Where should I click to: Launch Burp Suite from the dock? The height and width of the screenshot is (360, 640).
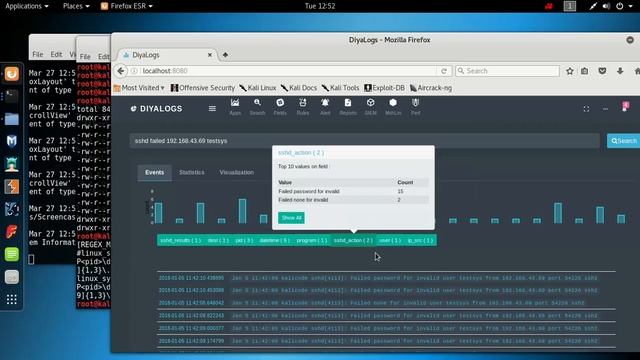(x=11, y=187)
